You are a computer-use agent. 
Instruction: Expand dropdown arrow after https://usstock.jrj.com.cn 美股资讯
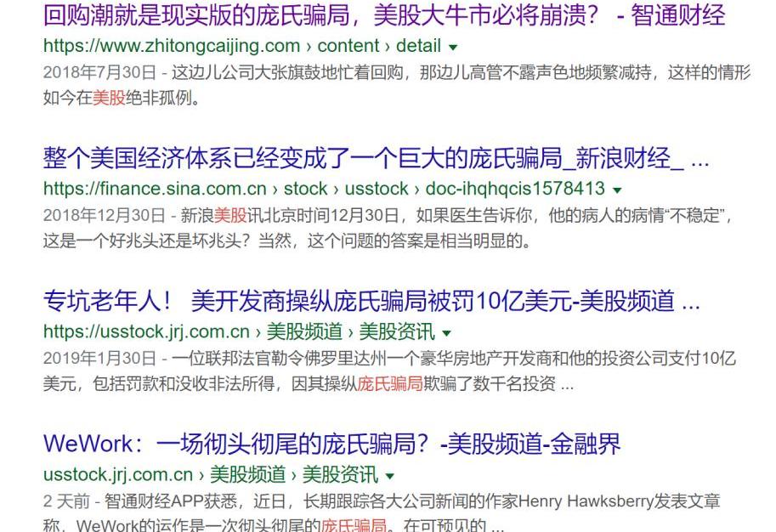coord(447,332)
